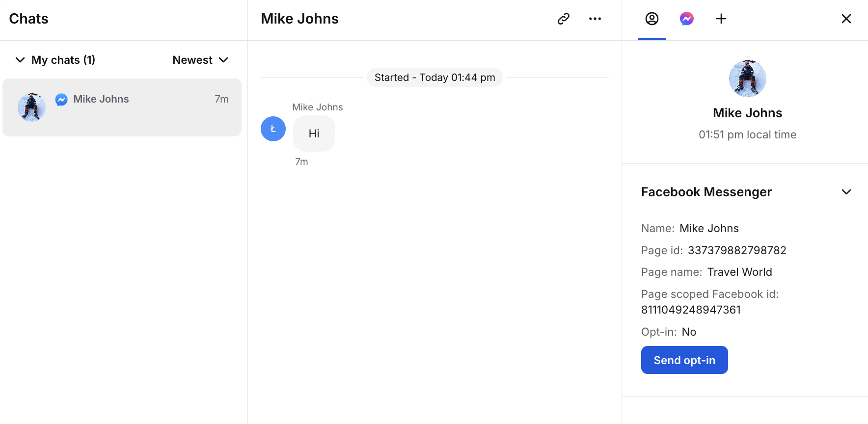
Task: Copy chat link using the chain icon
Action: coord(563,19)
